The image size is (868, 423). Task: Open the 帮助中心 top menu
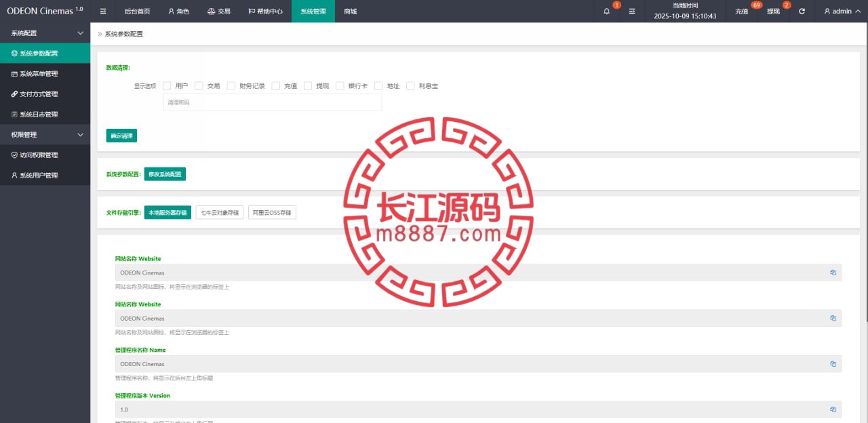pos(265,12)
